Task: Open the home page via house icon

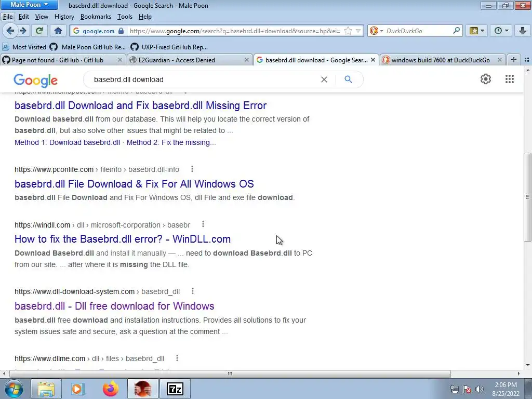Action: (58, 31)
